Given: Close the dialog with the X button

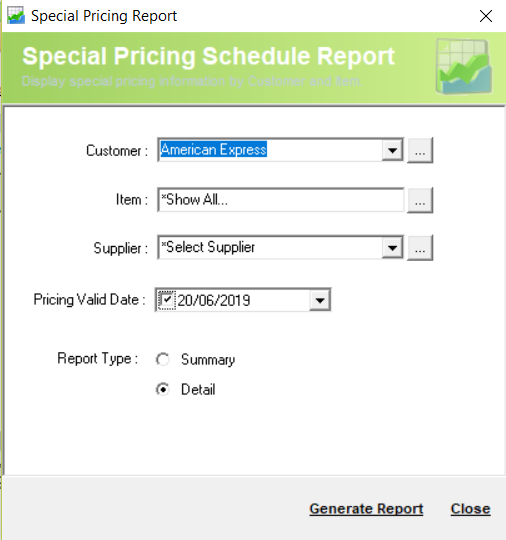Looking at the screenshot, I should pyautogui.click(x=486, y=16).
